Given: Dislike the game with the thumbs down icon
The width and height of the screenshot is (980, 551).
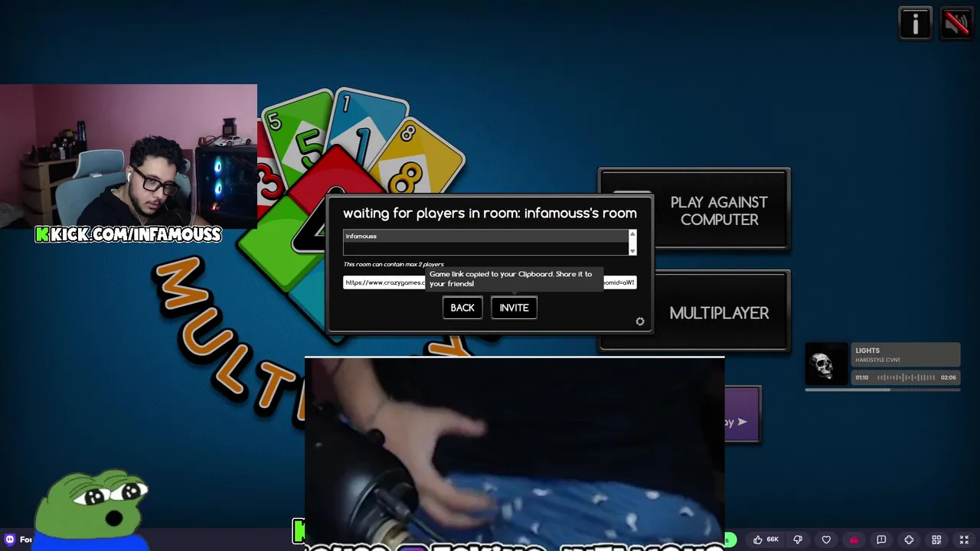Looking at the screenshot, I should pos(798,540).
